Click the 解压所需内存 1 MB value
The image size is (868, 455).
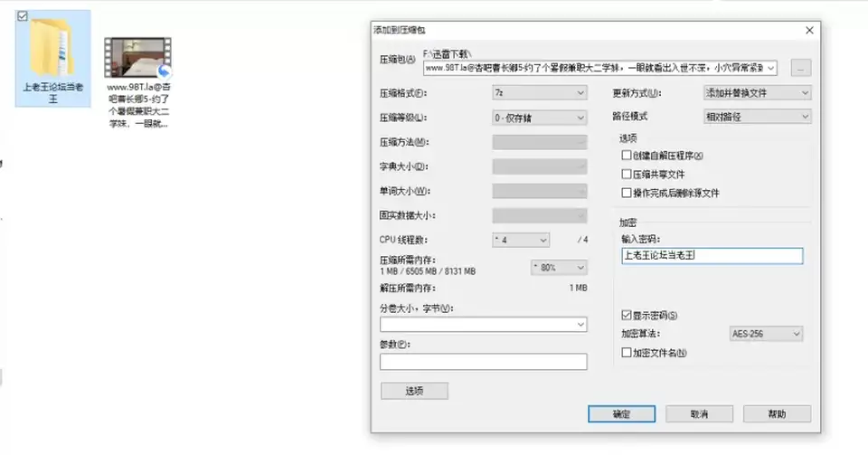point(578,288)
